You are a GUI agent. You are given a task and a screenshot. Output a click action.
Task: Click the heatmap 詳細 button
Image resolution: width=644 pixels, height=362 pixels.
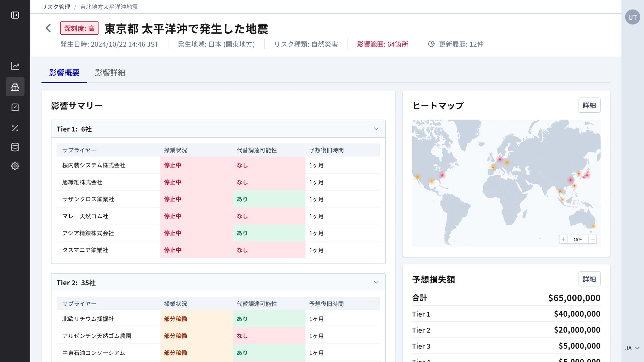[x=589, y=105]
